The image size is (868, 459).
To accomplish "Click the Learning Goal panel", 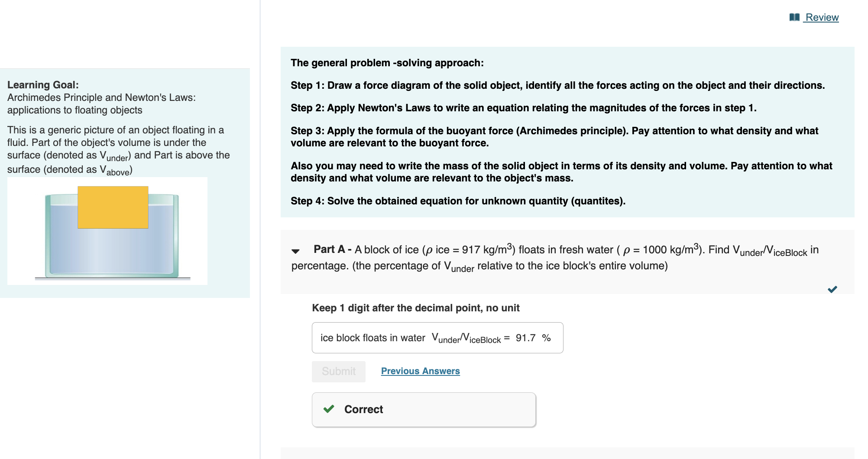I will pyautogui.click(x=125, y=182).
